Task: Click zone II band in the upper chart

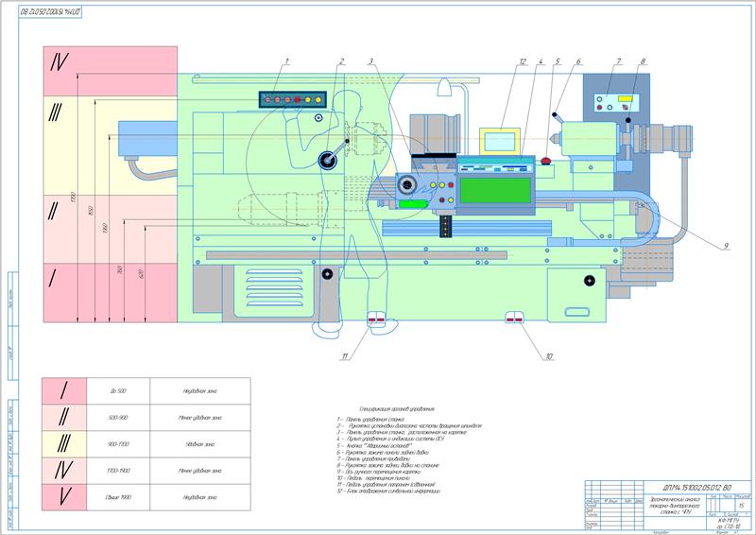Action: pos(111,229)
